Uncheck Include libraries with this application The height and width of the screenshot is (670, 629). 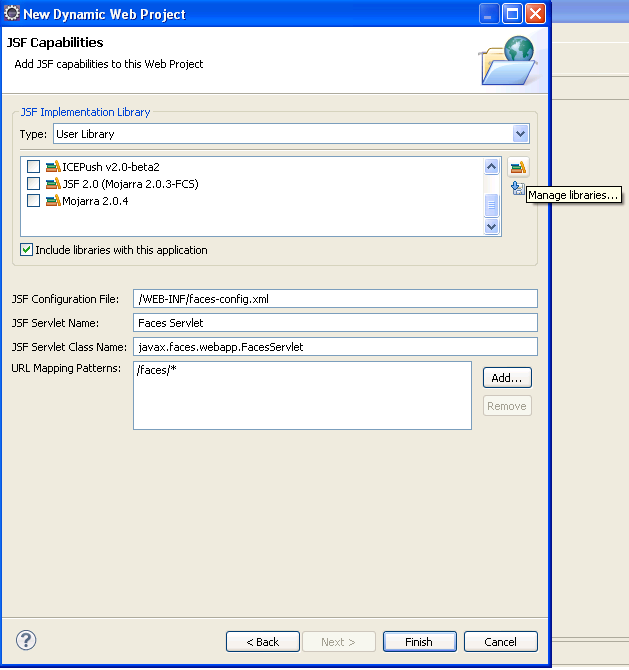click(26, 250)
